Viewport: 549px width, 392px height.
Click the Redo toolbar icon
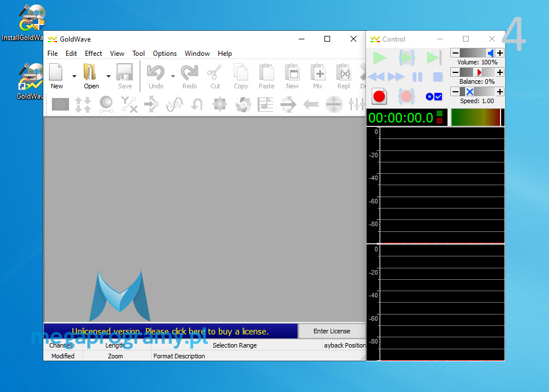(189, 76)
